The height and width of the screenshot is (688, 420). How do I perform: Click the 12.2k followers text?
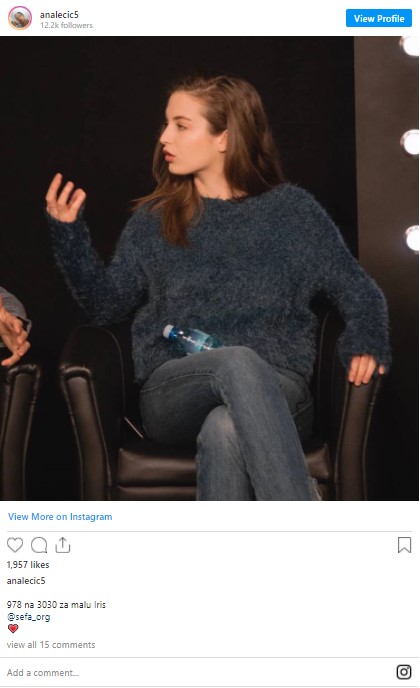tap(66, 25)
